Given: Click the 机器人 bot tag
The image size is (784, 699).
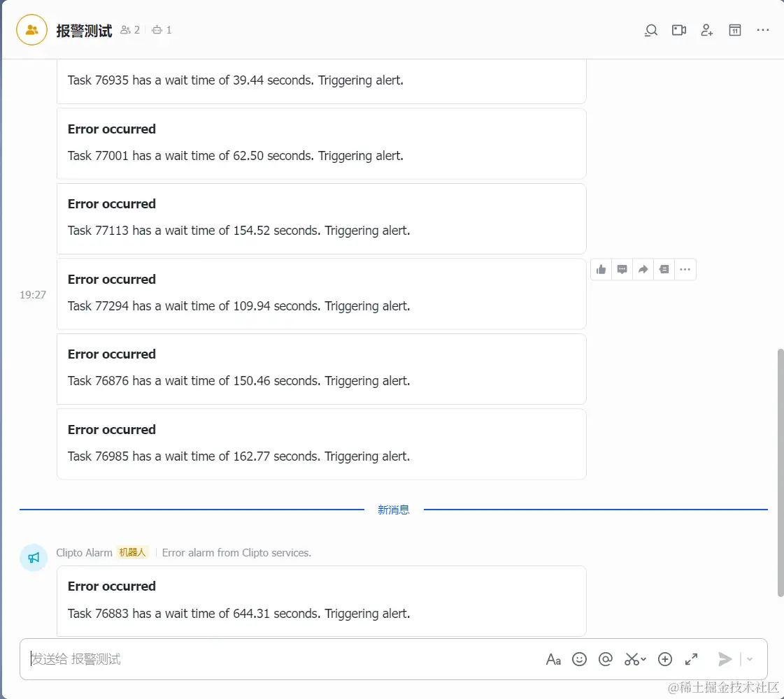Looking at the screenshot, I should [132, 553].
